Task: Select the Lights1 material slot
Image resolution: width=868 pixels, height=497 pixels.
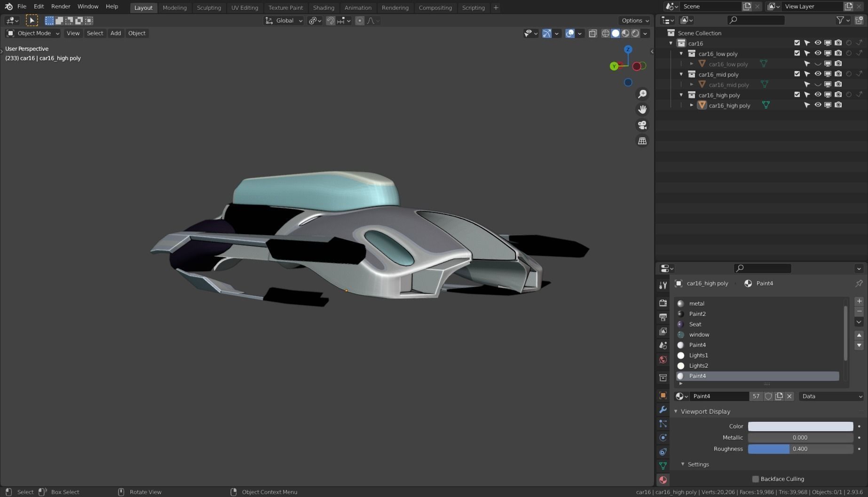Action: point(758,355)
